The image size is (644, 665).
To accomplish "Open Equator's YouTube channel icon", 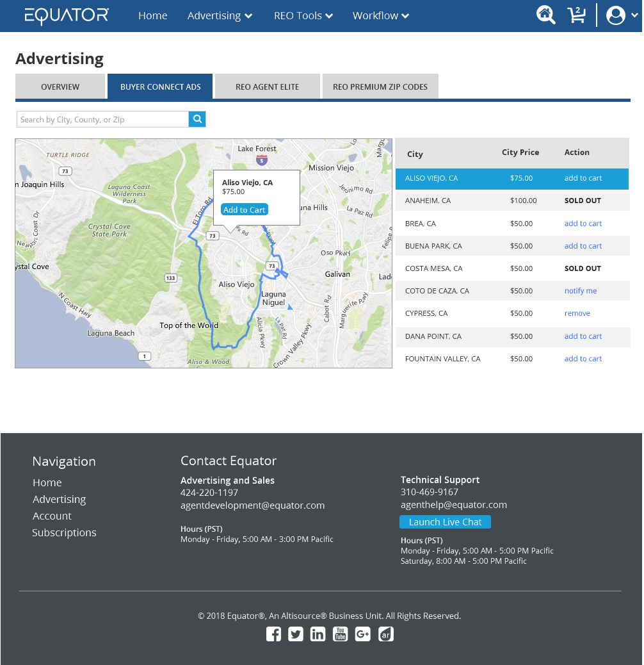I will tap(340, 634).
